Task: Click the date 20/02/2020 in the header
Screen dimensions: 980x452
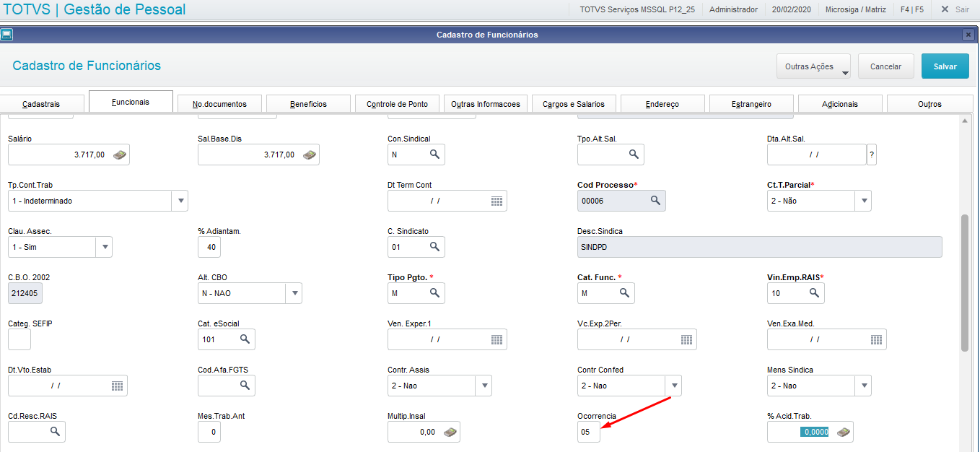Action: (x=791, y=9)
